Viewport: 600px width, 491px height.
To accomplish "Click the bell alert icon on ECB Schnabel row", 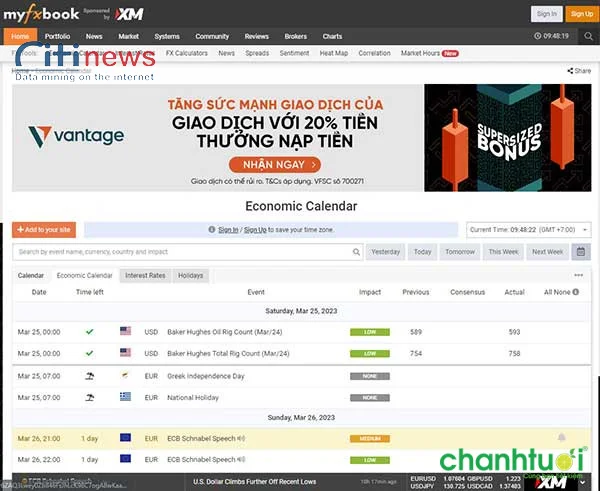I will click(x=561, y=437).
